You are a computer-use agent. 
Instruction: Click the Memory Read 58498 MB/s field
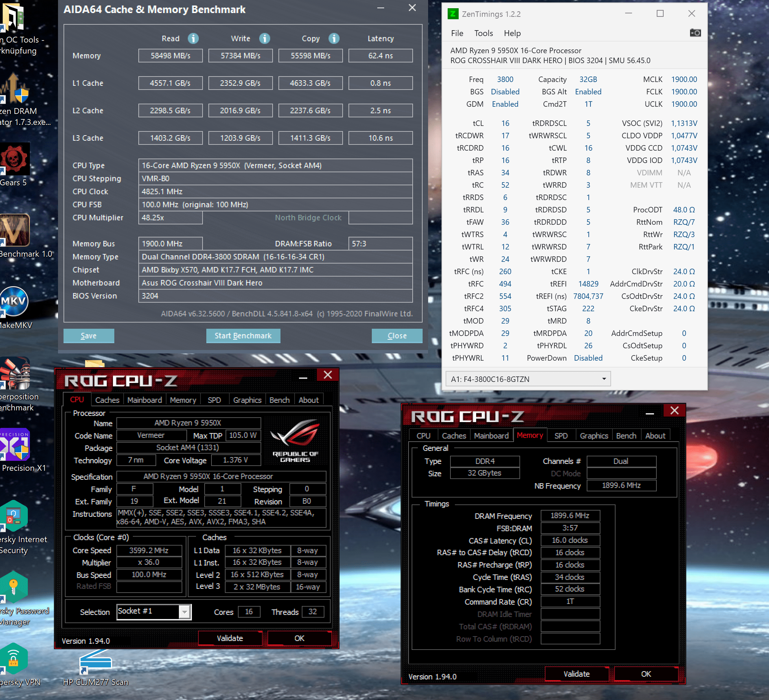click(170, 56)
